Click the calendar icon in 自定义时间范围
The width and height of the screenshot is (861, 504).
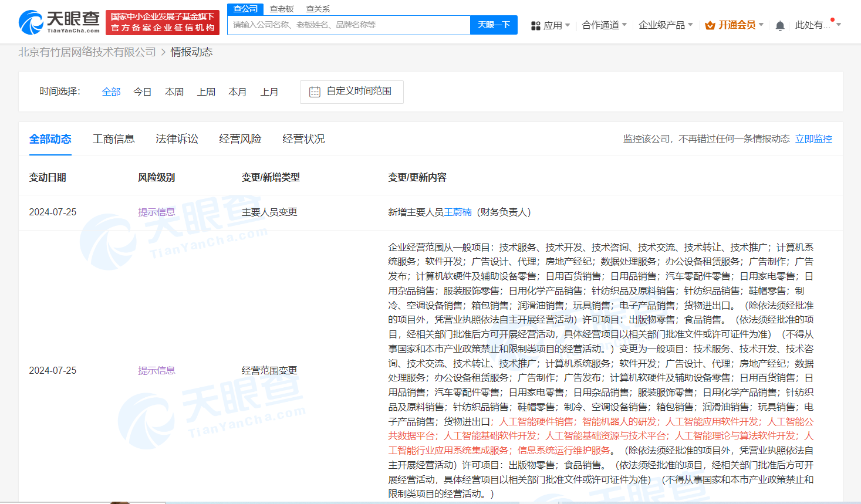coord(315,91)
